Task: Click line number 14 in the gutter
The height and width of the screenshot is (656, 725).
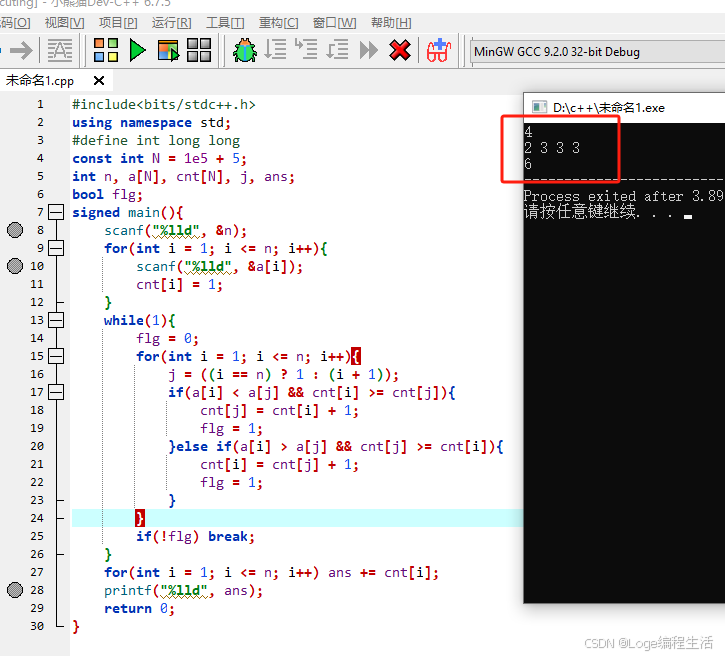Action: [37, 338]
